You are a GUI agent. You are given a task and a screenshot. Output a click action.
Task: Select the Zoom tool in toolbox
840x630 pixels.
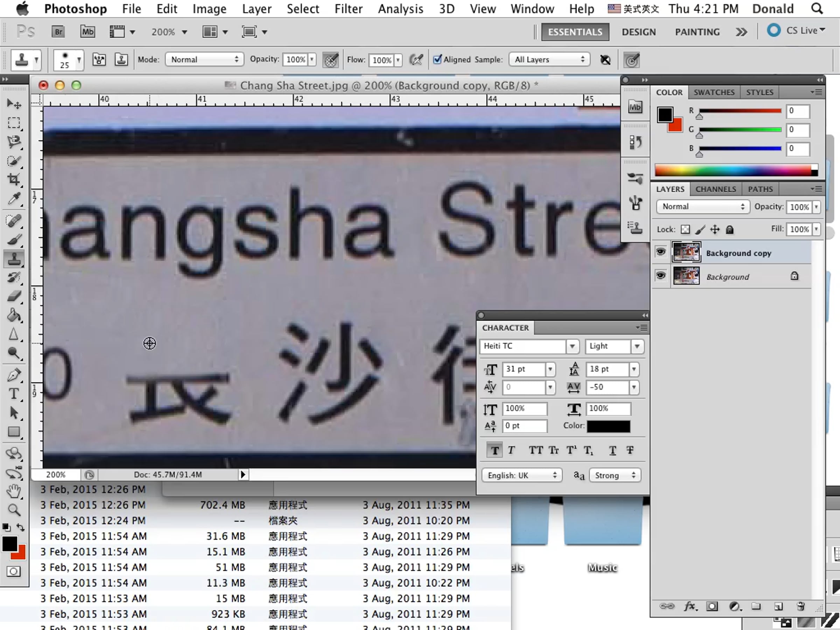click(14, 510)
